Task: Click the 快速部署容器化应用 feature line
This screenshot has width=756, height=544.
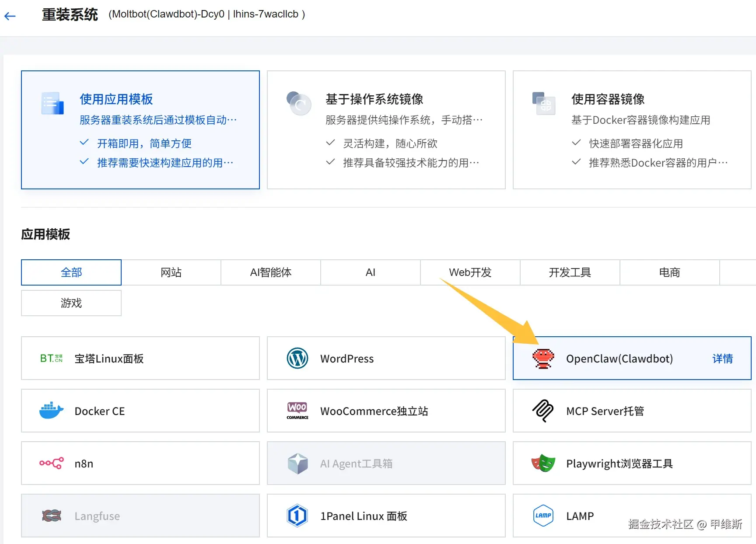Action: pos(636,143)
